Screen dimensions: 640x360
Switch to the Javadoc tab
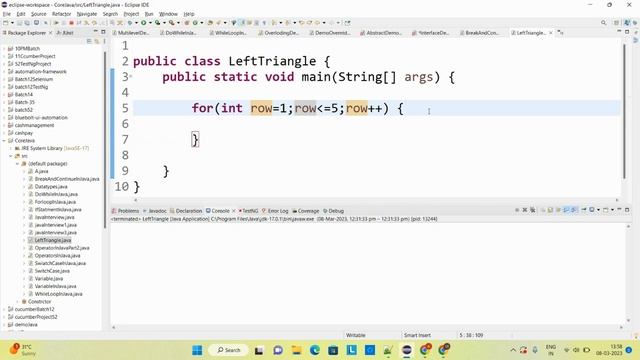click(155, 211)
